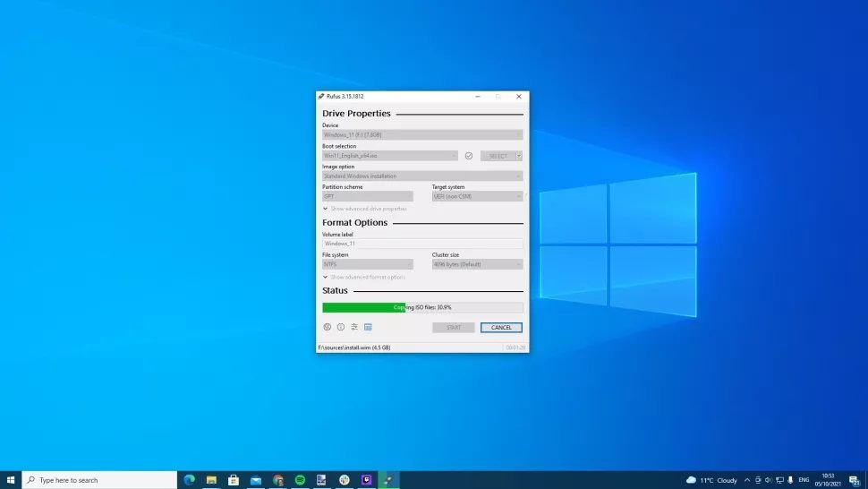Image resolution: width=868 pixels, height=489 pixels.
Task: Click the checksum checkmark icon beside boot selection
Action: [468, 156]
